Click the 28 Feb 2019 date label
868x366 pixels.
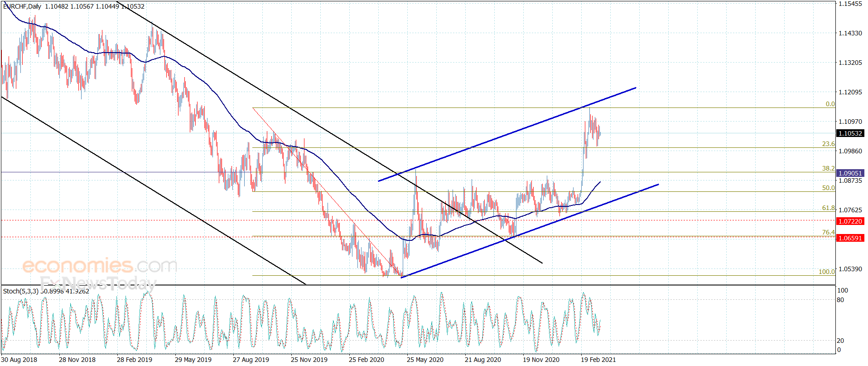135,360
